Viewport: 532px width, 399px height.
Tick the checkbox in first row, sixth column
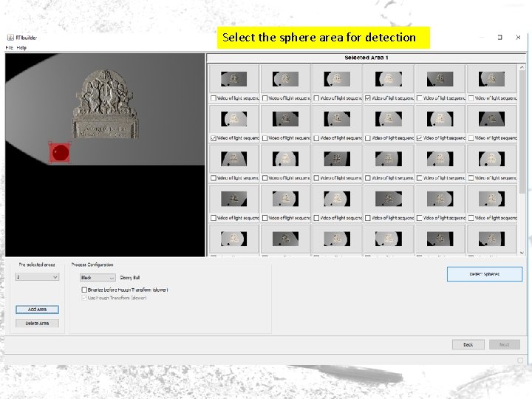coord(471,98)
